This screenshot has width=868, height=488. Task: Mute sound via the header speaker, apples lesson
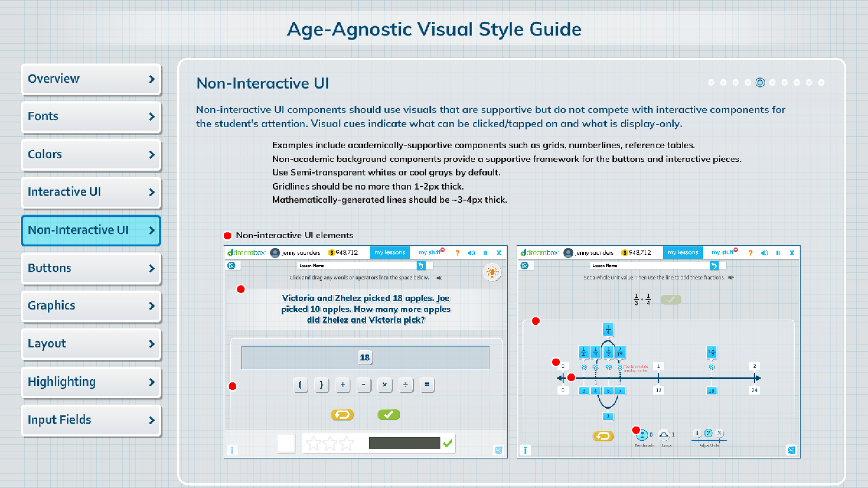471,253
